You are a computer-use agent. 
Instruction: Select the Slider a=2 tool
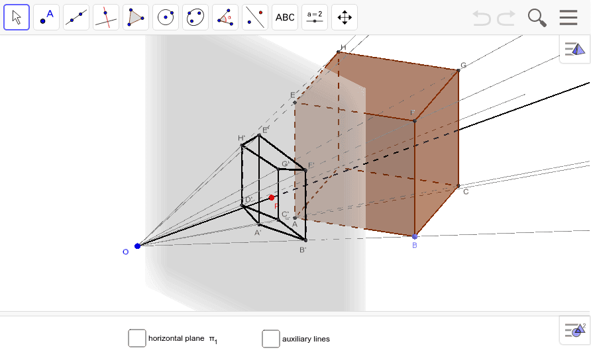point(314,17)
